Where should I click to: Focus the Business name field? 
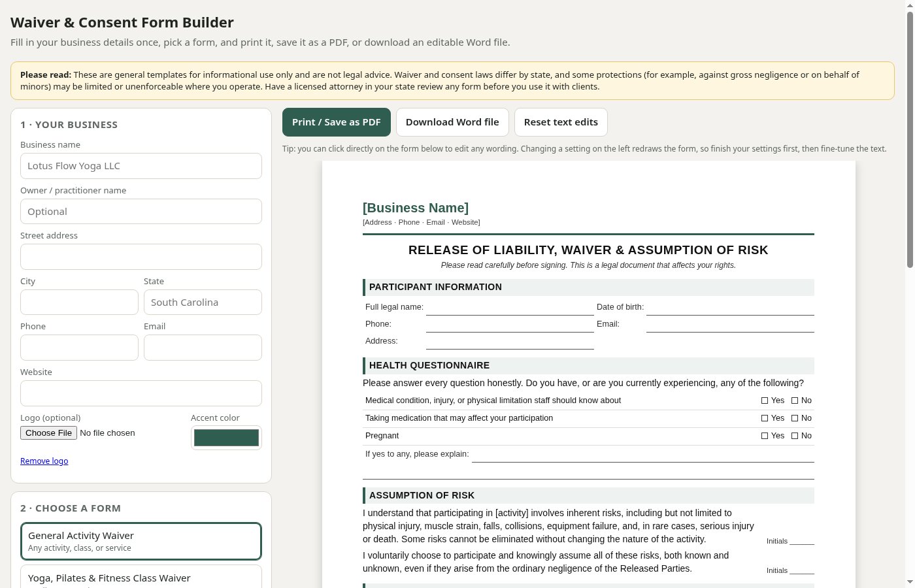[141, 166]
